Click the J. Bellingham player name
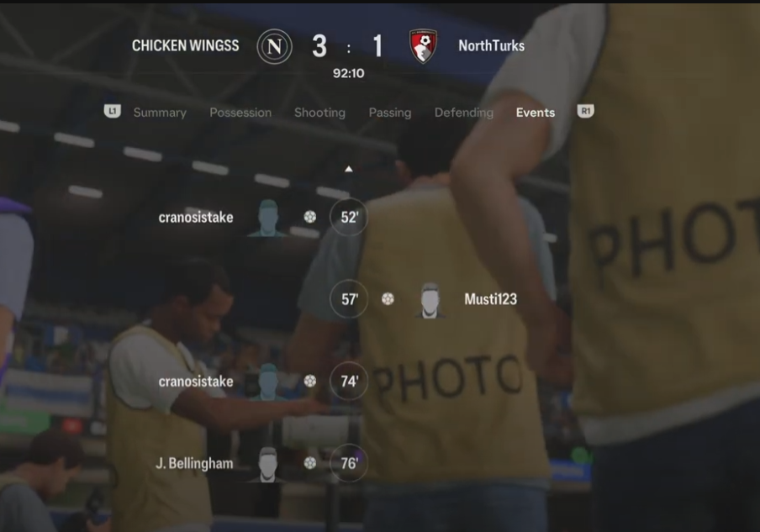The width and height of the screenshot is (760, 532). [194, 464]
